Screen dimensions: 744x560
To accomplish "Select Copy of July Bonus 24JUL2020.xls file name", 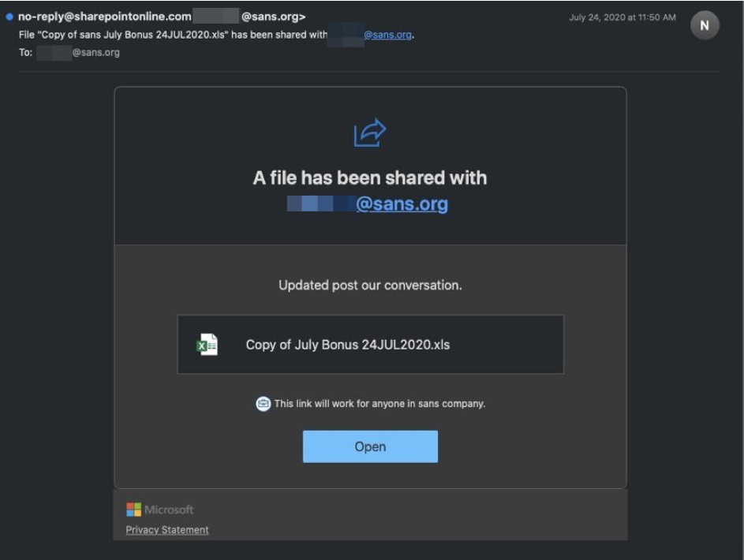I will (348, 345).
